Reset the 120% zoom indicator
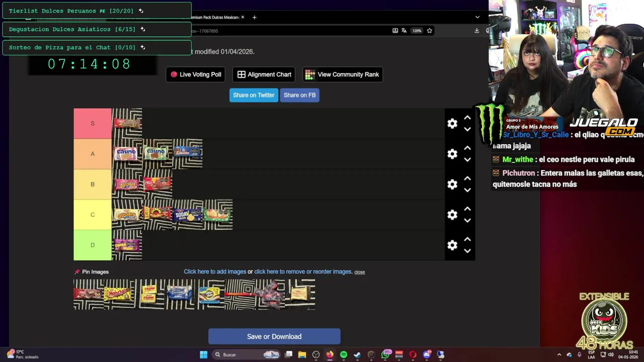Viewport: 644px width, 362px height. [417, 31]
